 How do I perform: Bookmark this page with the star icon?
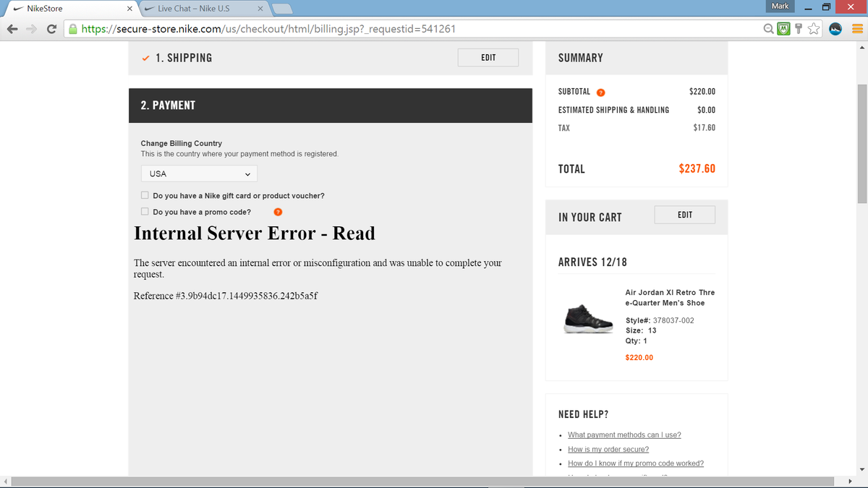pyautogui.click(x=814, y=29)
